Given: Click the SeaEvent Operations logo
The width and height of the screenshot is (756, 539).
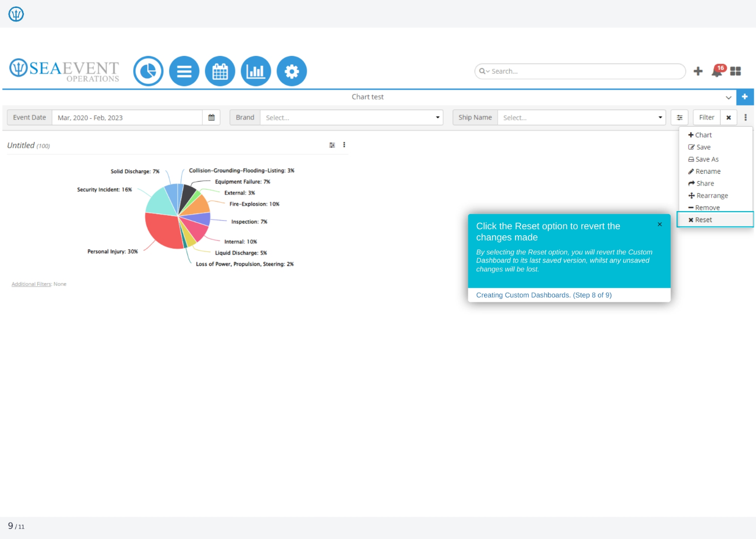Looking at the screenshot, I should click(x=64, y=70).
